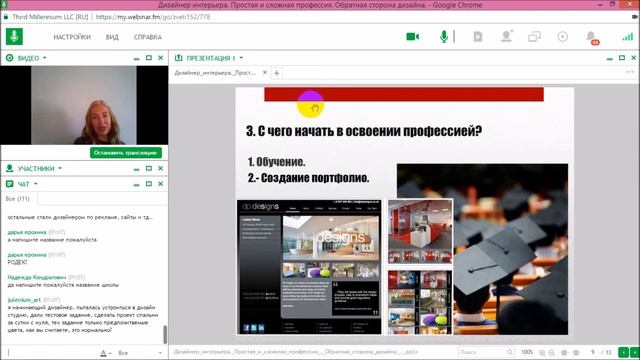Click the screen sharing windows icon
This screenshot has width=640, height=360.
click(534, 37)
